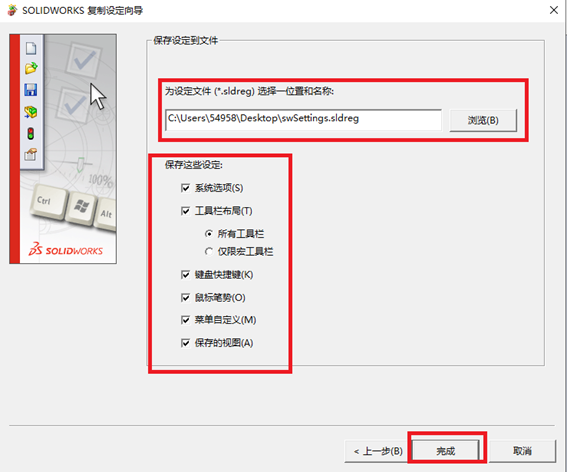567x472 pixels.
Task: Click the new document icon in banner
Action: tap(31, 48)
